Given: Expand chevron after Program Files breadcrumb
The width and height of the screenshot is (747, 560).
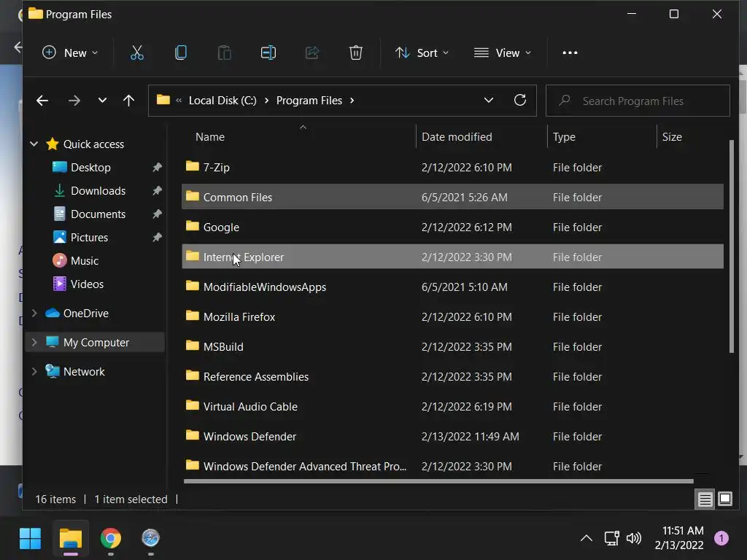Looking at the screenshot, I should click(352, 101).
